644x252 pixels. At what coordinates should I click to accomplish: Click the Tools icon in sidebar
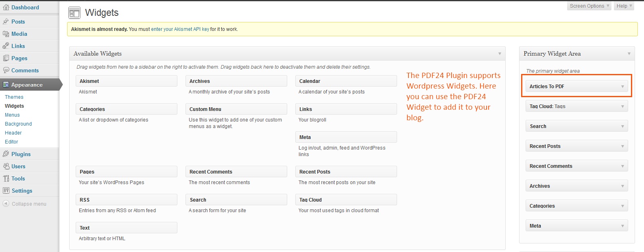point(6,178)
